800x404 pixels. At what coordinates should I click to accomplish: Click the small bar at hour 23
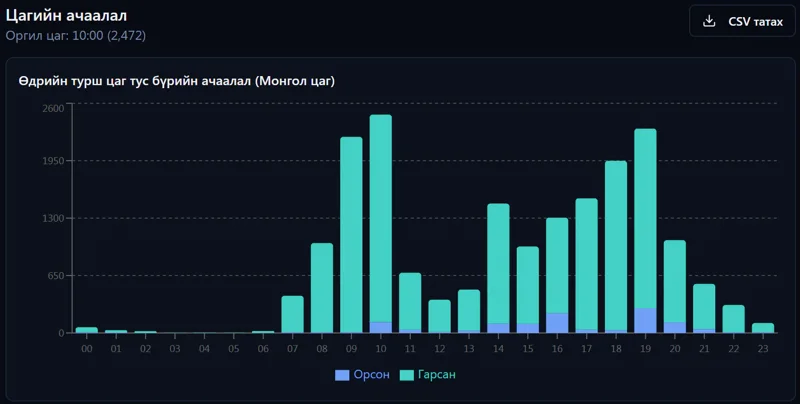click(x=763, y=328)
